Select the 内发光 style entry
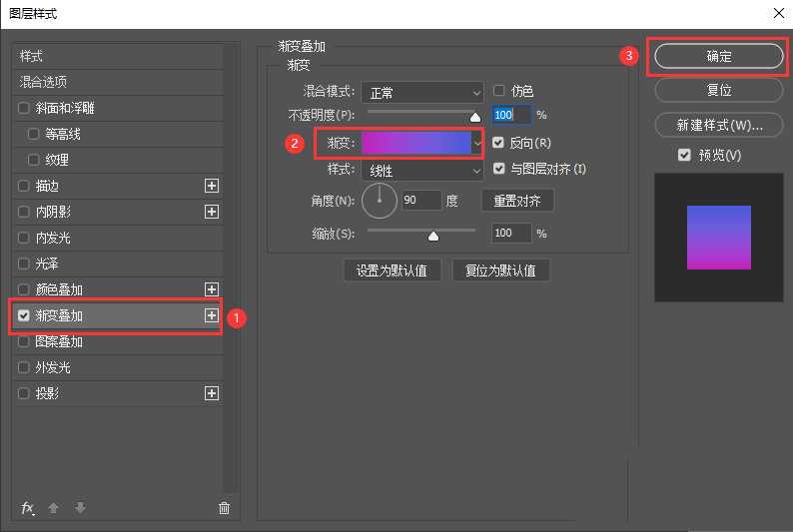The width and height of the screenshot is (793, 532). [x=117, y=238]
